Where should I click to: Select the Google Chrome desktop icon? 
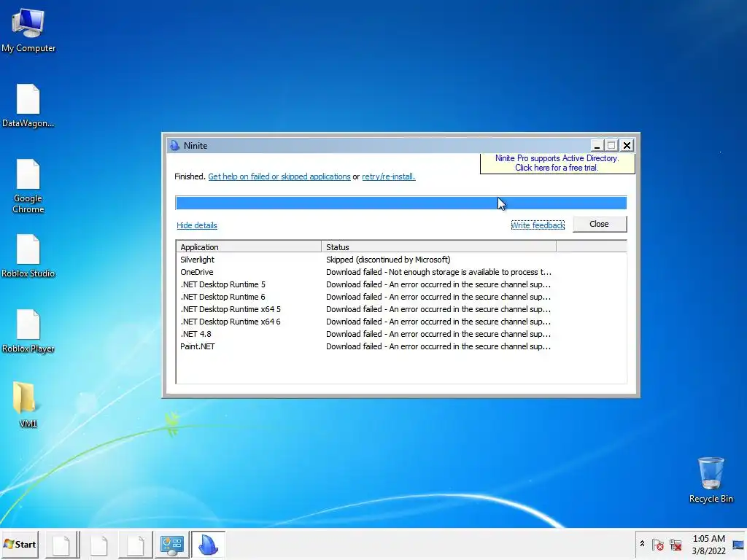[28, 186]
